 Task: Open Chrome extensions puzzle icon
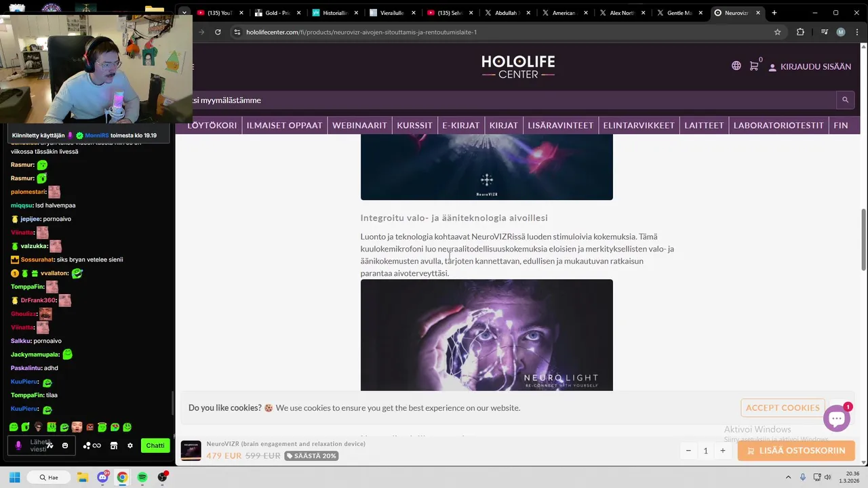[x=800, y=32]
